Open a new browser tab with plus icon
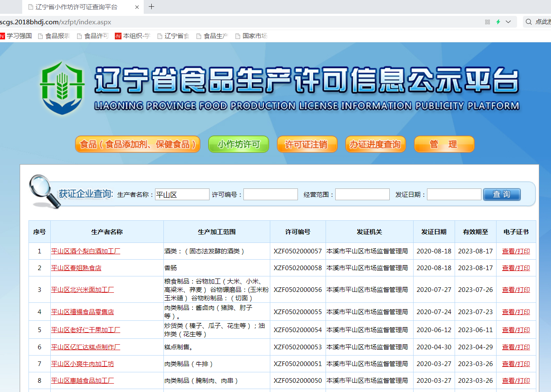The height and width of the screenshot is (392, 551). point(152,7)
